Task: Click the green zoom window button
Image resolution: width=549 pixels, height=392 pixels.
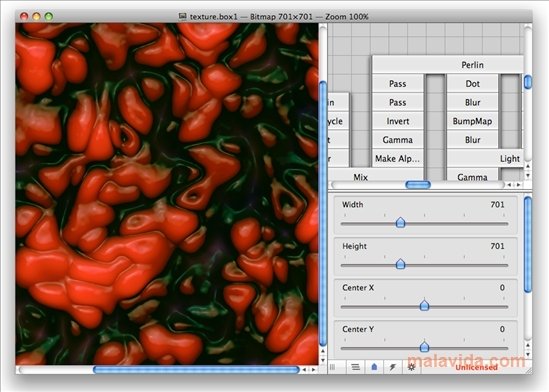Action: pos(49,16)
